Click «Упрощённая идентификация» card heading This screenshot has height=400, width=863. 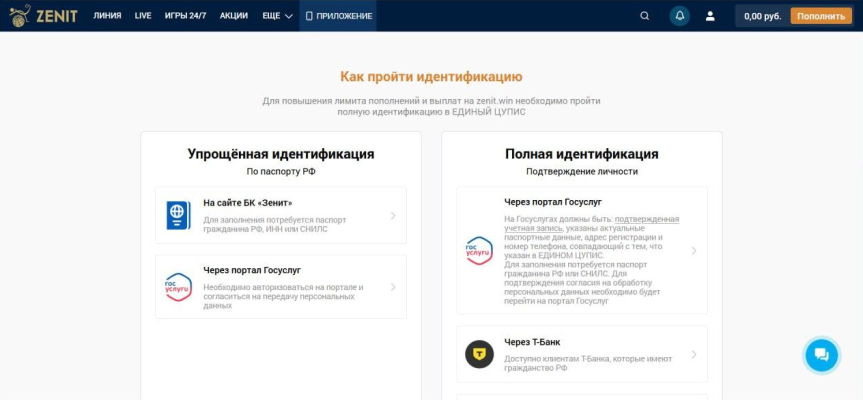click(x=281, y=154)
